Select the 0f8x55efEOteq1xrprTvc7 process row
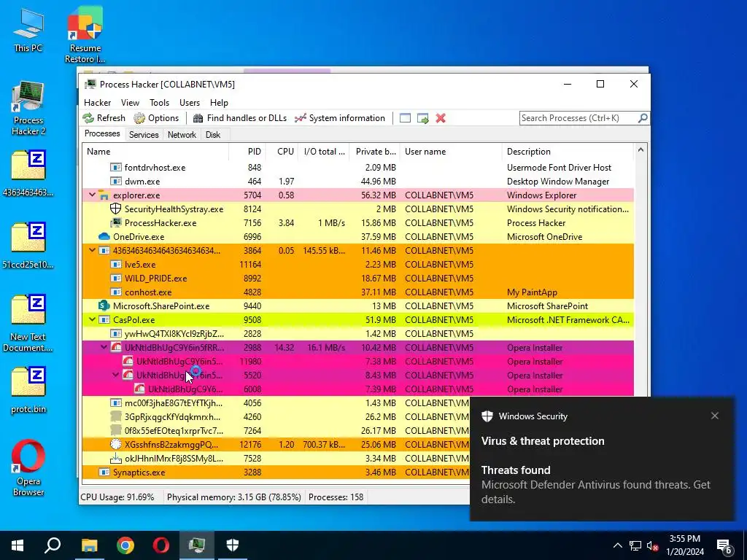 (x=276, y=430)
